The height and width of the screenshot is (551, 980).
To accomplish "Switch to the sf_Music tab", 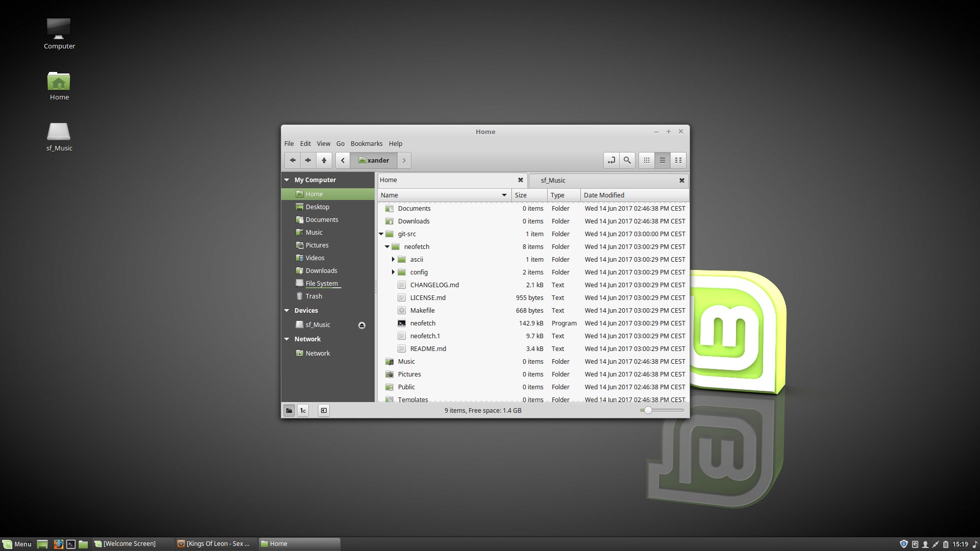I will tap(553, 181).
